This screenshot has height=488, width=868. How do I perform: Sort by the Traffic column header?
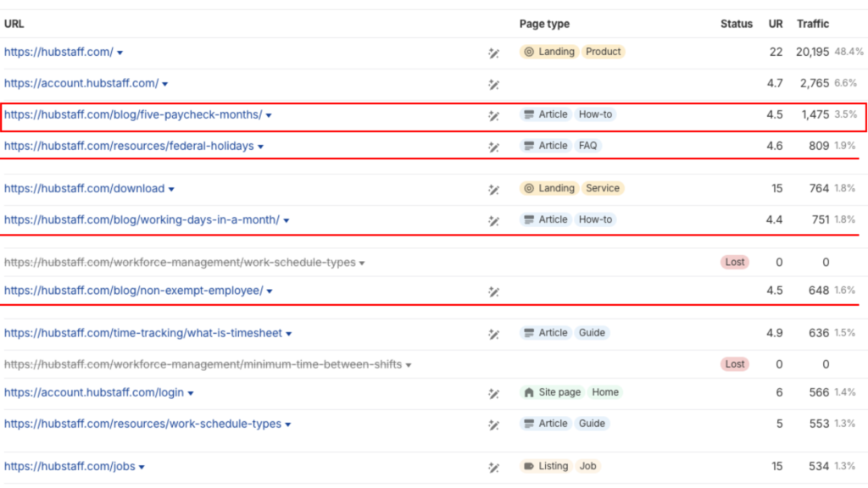click(x=813, y=24)
